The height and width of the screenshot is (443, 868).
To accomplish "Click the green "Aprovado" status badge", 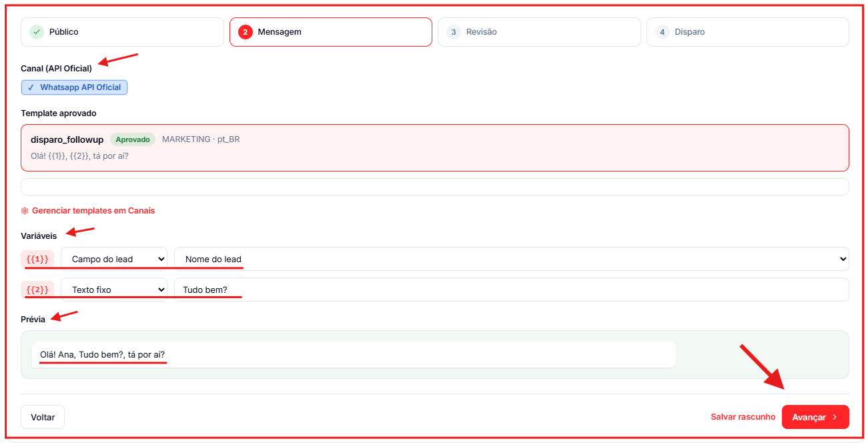I will tap(133, 139).
